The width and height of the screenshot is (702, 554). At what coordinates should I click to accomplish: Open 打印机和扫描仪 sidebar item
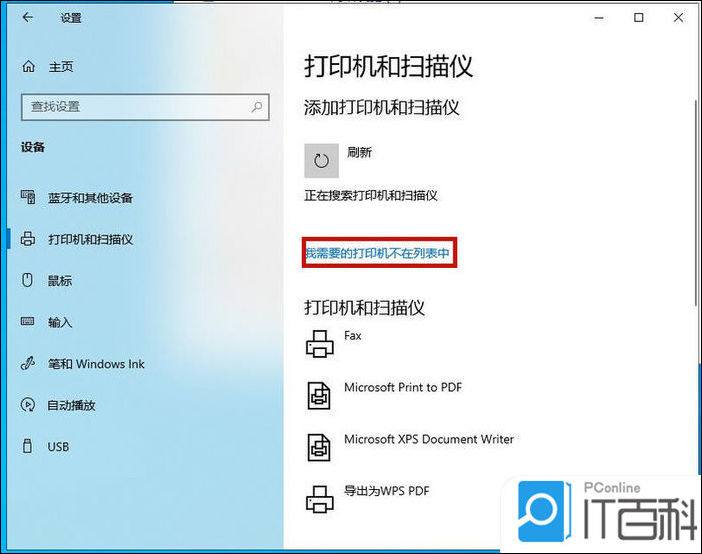(90, 240)
